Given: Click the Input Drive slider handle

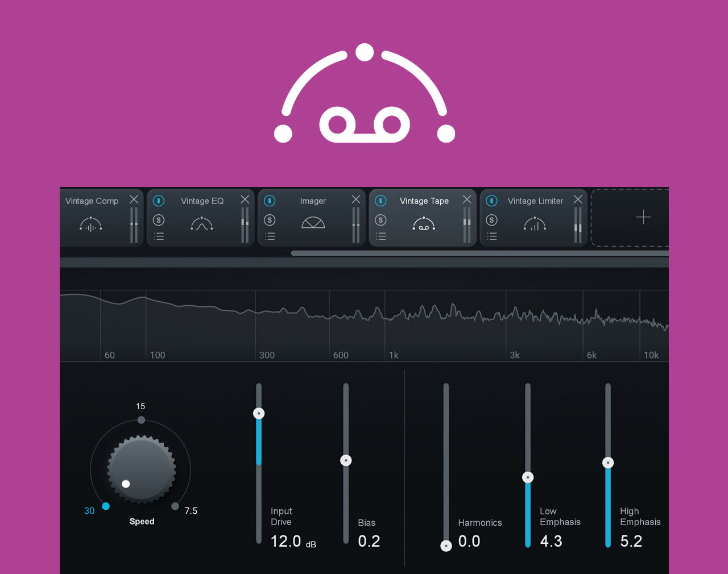Looking at the screenshot, I should [259, 413].
